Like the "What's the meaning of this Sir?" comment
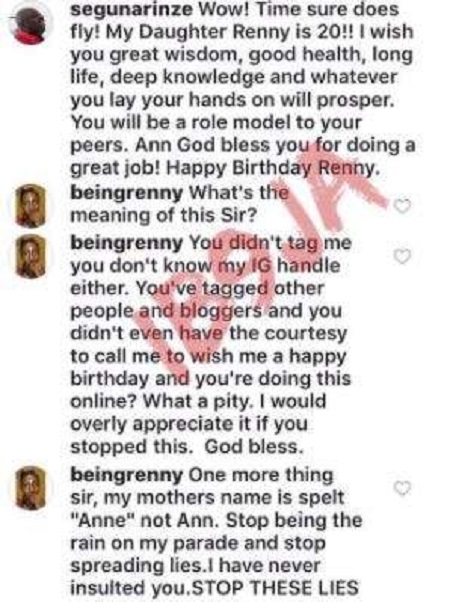450x602 pixels. (403, 205)
